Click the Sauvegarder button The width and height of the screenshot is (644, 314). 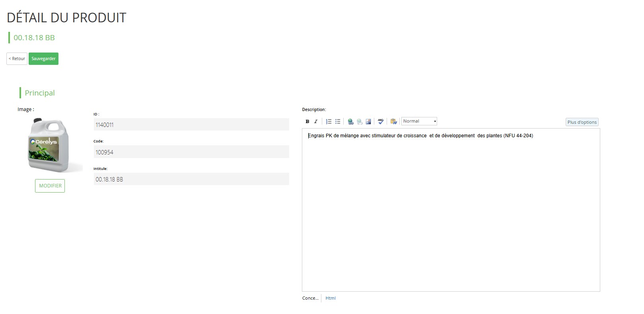point(43,59)
